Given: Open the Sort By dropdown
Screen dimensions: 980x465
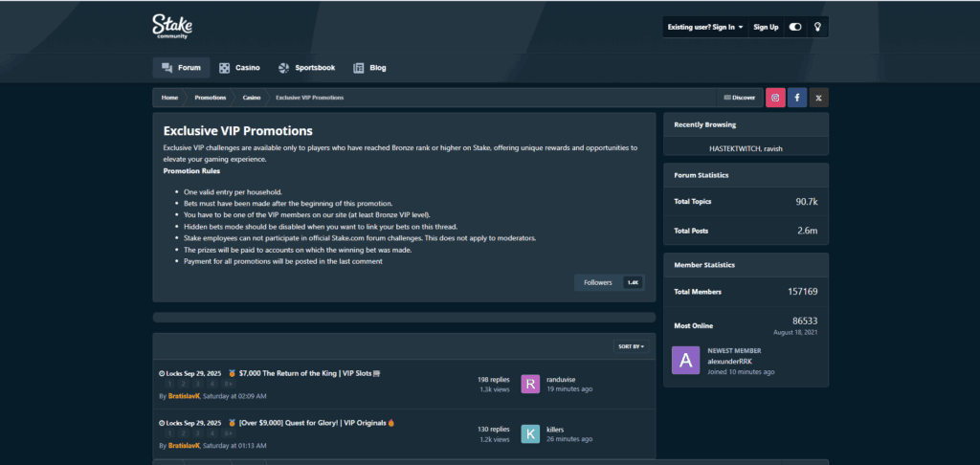Looking at the screenshot, I should click(632, 346).
